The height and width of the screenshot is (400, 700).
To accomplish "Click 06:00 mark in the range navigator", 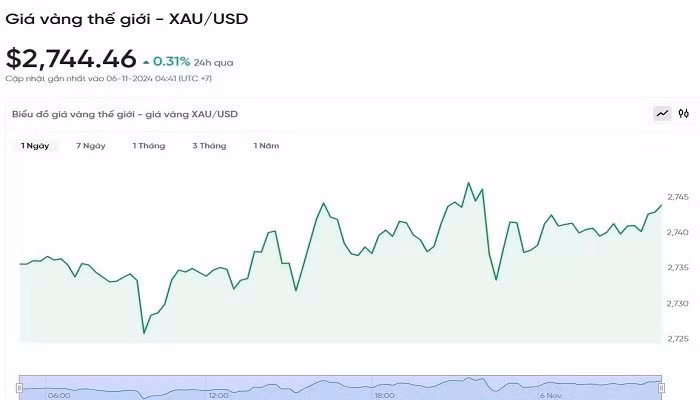I will pos(59,395).
